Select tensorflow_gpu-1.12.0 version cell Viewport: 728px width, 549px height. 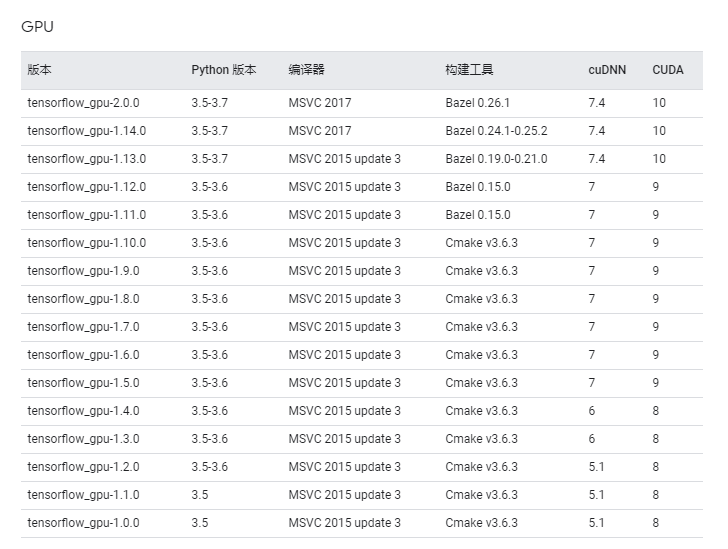point(87,187)
